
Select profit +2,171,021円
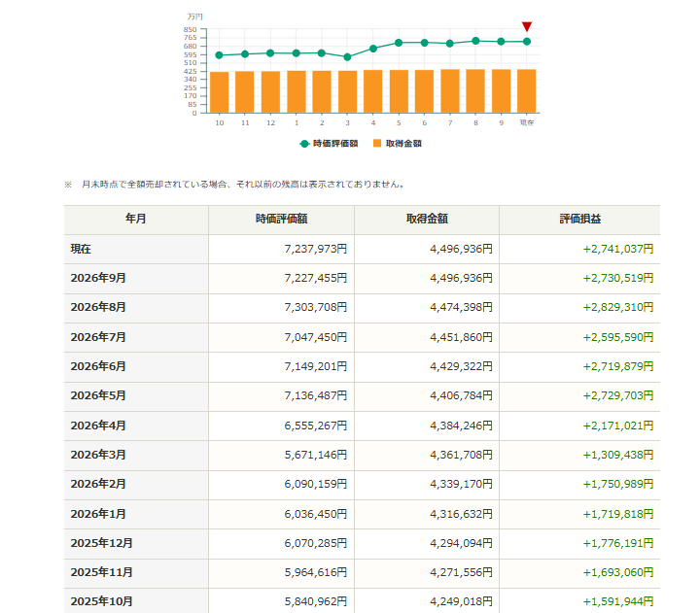[618, 426]
